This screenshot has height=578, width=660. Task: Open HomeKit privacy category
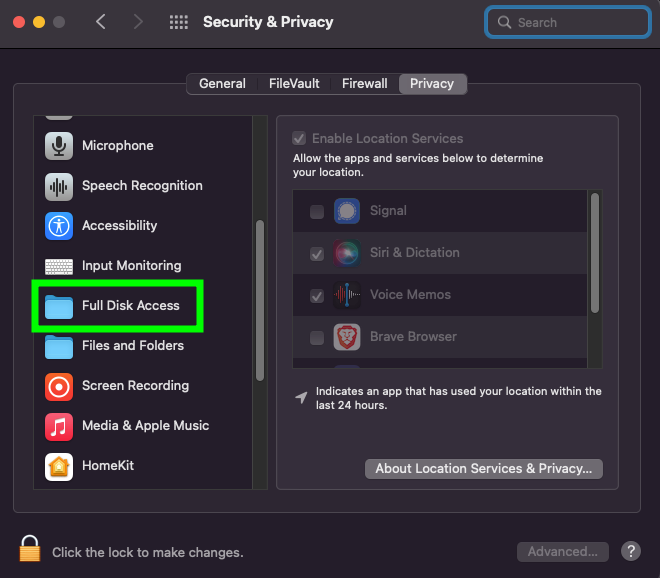(x=107, y=466)
